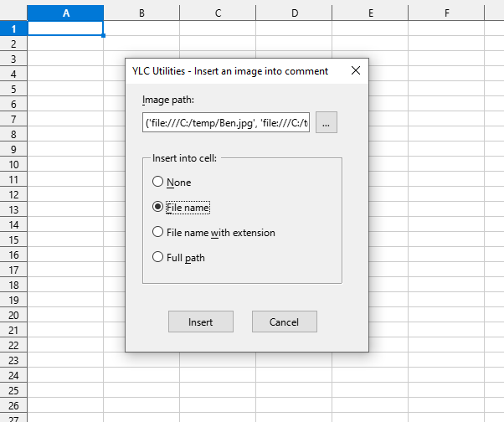Select row 20 header
Screen dimensions: 504x422
click(x=13, y=316)
